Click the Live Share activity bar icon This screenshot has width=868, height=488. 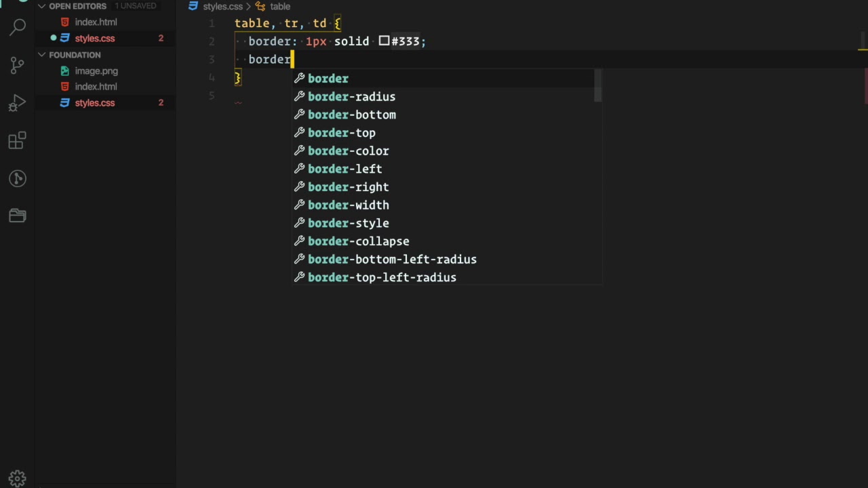[x=18, y=178]
